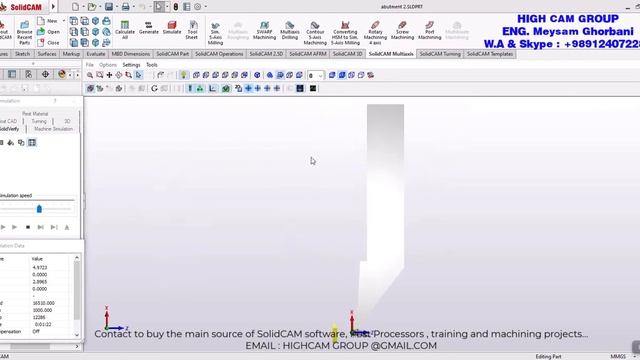Viewport: 640px width, 360px height.
Task: Click the Save icon in title toolbar
Action: (109, 7)
